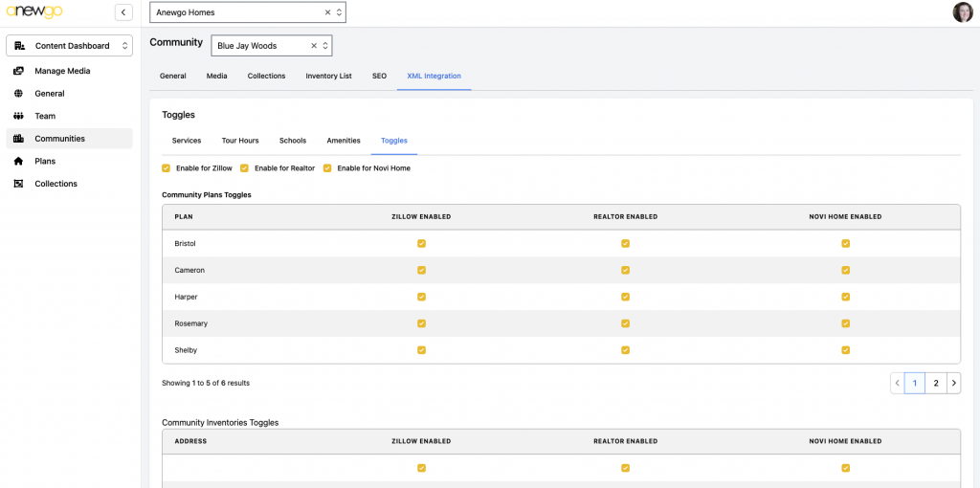Open the Tour Hours sub-tab
The image size is (980, 488).
coord(240,141)
